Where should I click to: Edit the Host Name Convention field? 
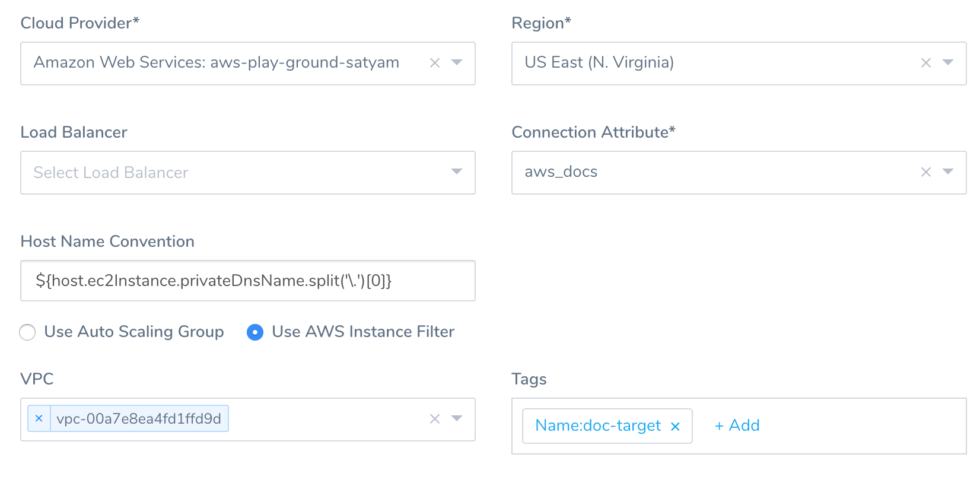coord(248,281)
